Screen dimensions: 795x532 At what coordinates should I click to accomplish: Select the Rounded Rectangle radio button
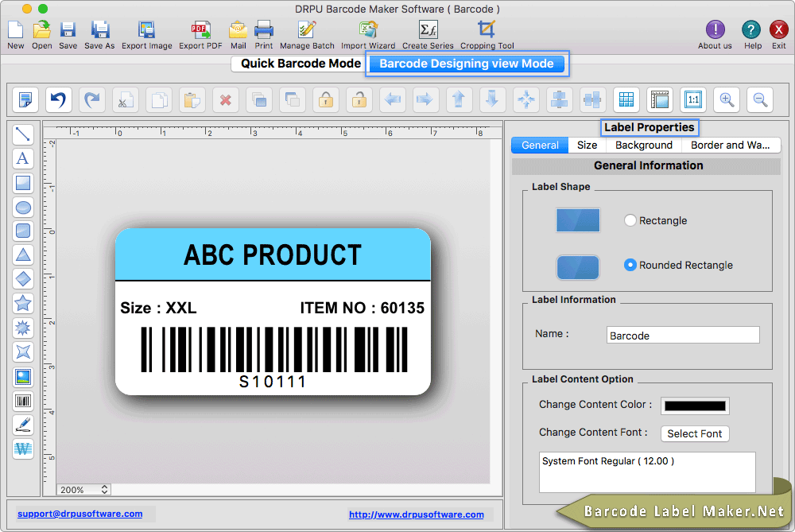click(630, 265)
